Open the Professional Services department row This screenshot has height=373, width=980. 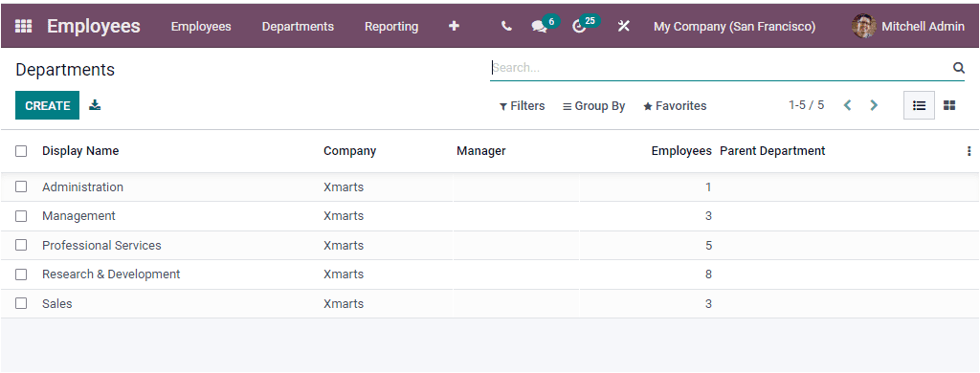tap(490, 246)
